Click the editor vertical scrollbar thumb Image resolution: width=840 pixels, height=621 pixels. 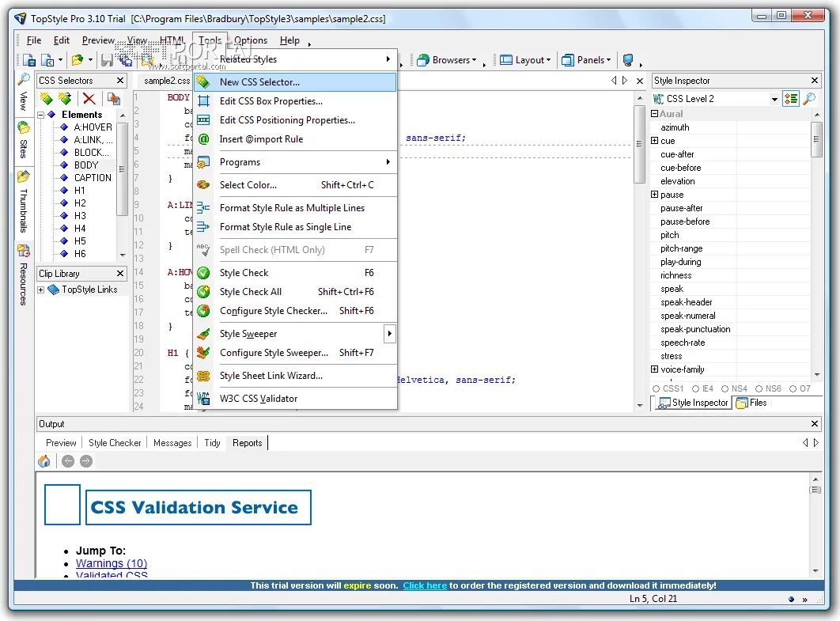tap(639, 144)
